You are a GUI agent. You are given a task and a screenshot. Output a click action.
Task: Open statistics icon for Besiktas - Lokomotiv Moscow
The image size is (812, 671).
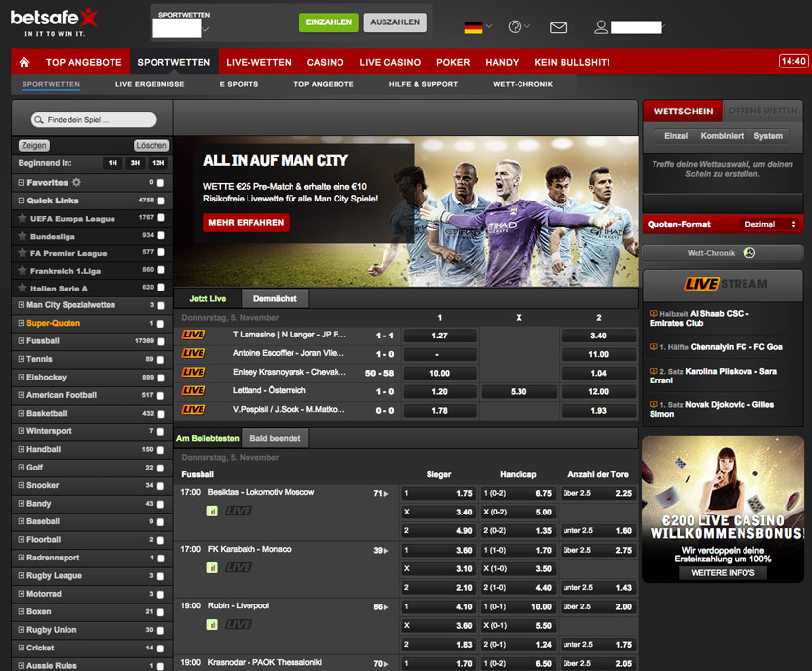click(x=212, y=512)
